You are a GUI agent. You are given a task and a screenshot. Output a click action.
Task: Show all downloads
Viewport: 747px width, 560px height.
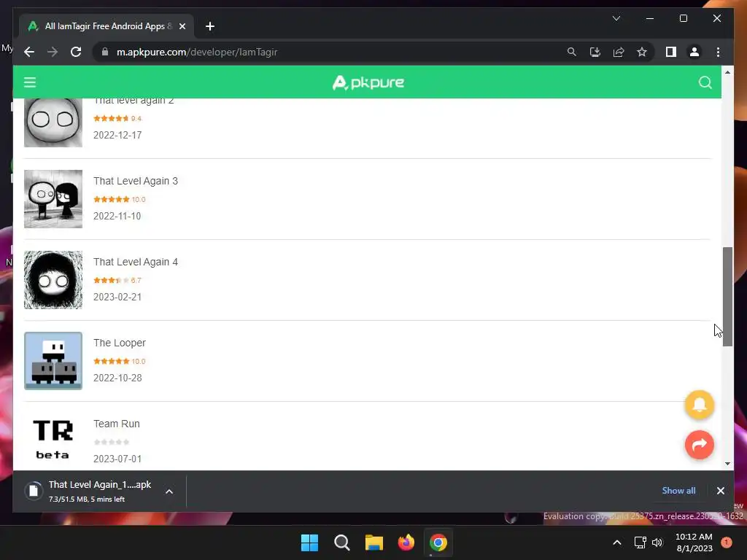[x=678, y=491]
